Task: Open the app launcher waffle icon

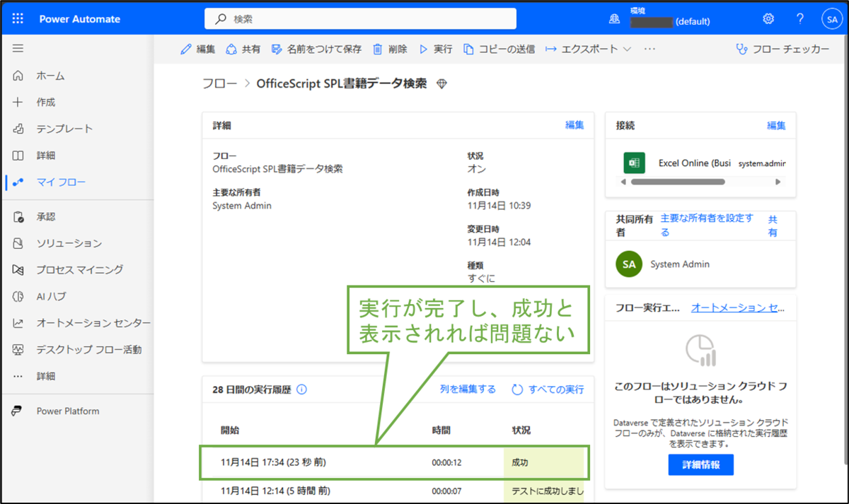Action: click(x=18, y=19)
